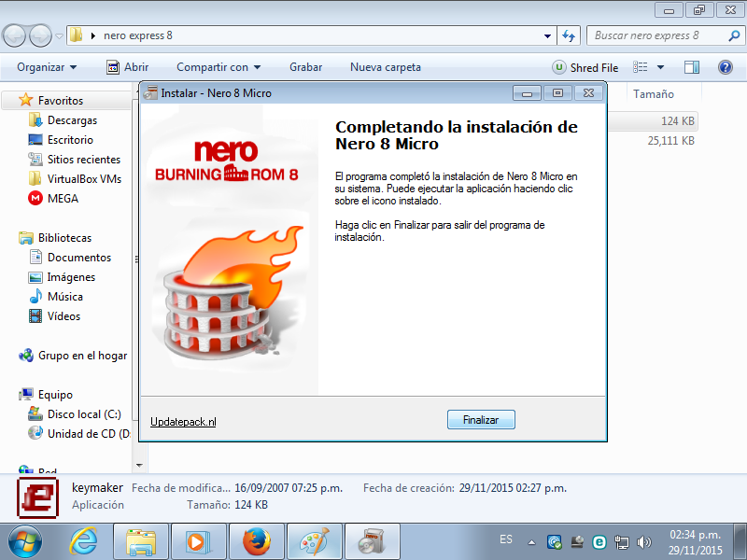Click the ESET tray icon
Image resolution: width=747 pixels, height=560 pixels.
point(599,542)
